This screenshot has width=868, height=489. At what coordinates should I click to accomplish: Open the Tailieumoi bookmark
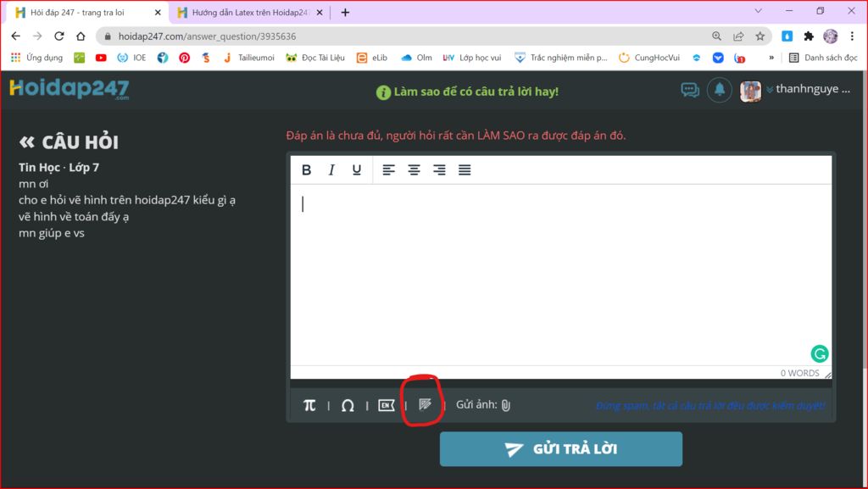coord(248,58)
